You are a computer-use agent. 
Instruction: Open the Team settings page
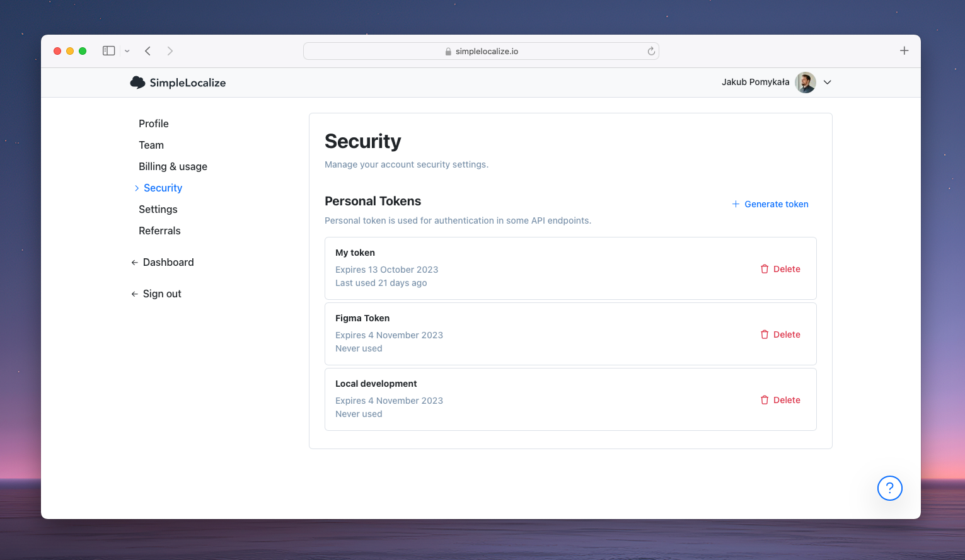point(151,145)
